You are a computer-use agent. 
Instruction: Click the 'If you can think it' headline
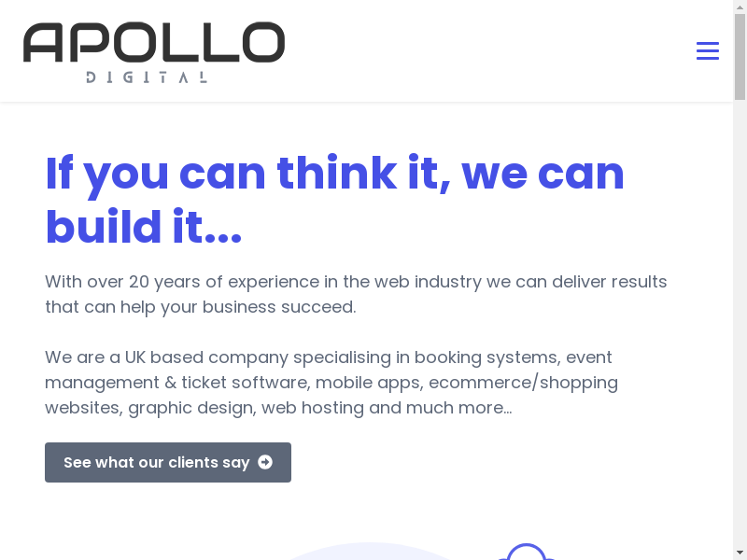click(x=334, y=174)
